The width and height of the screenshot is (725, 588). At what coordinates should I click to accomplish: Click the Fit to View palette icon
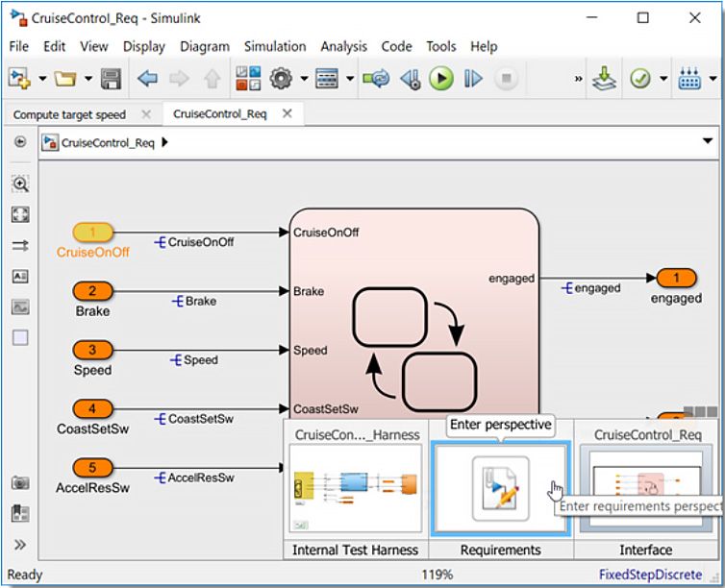[20, 214]
